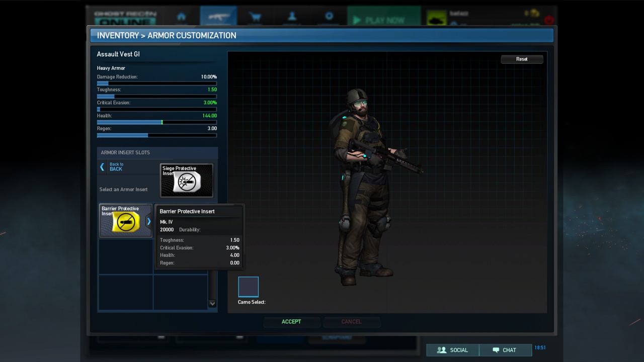Open the Camo Select swatch

(x=248, y=287)
